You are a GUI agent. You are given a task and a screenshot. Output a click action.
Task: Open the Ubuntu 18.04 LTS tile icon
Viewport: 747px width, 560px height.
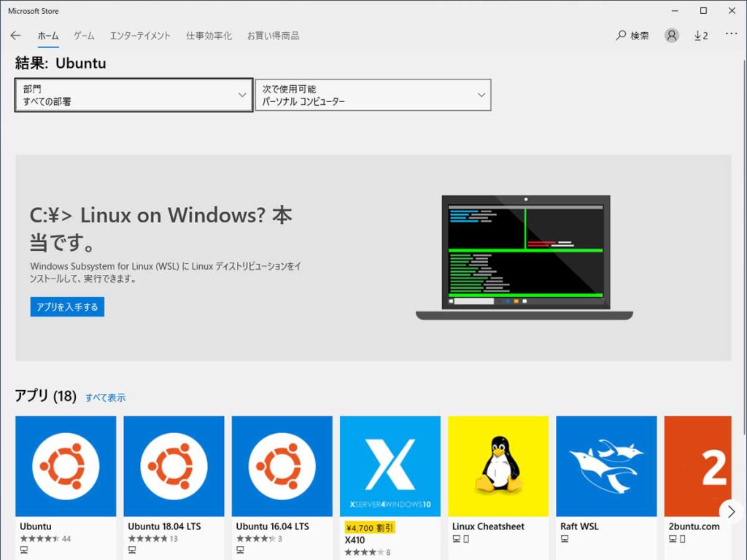pyautogui.click(x=174, y=466)
